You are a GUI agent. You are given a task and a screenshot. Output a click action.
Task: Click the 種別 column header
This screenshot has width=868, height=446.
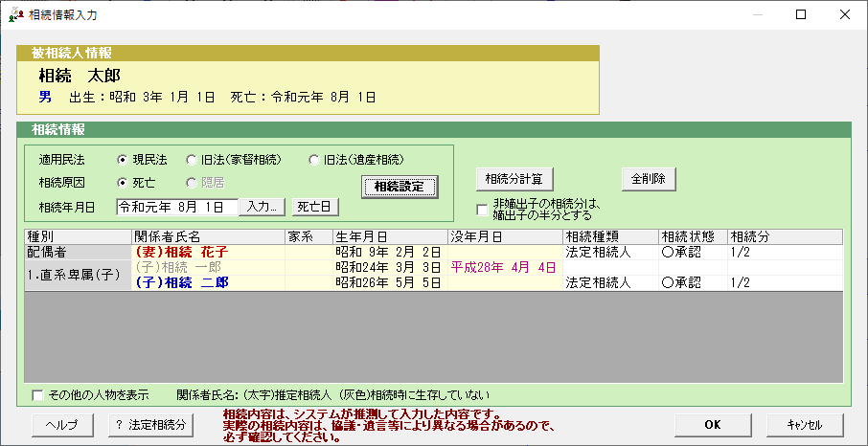78,236
